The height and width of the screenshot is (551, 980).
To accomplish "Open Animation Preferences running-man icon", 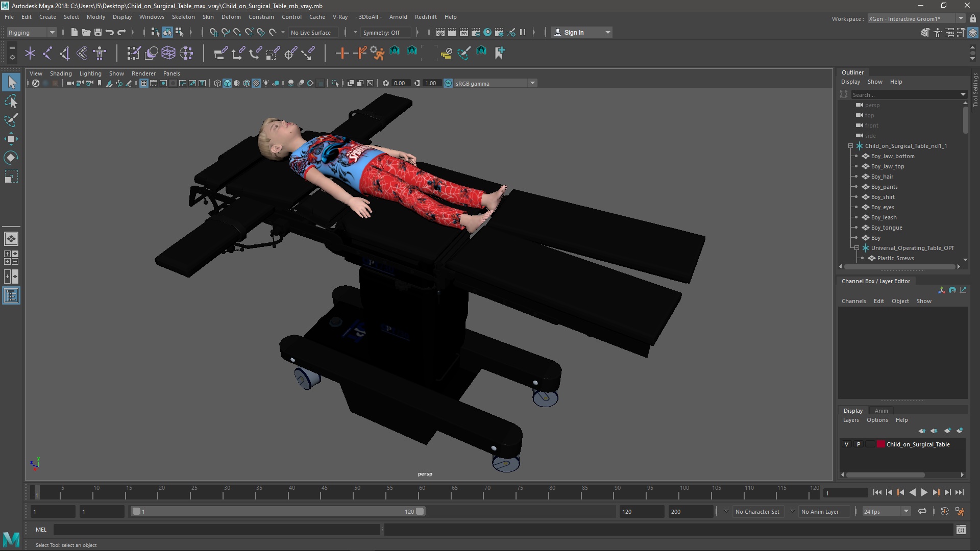I will (x=960, y=511).
